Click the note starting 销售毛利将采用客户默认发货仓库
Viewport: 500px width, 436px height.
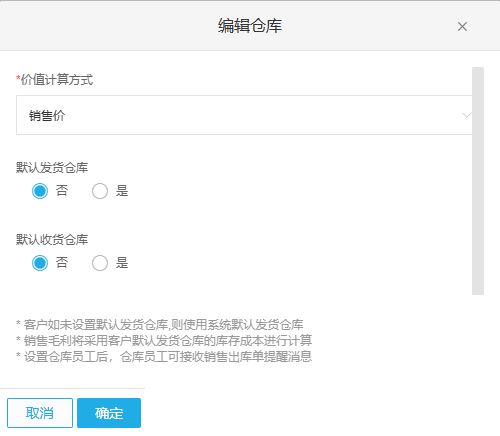pyautogui.click(x=164, y=340)
